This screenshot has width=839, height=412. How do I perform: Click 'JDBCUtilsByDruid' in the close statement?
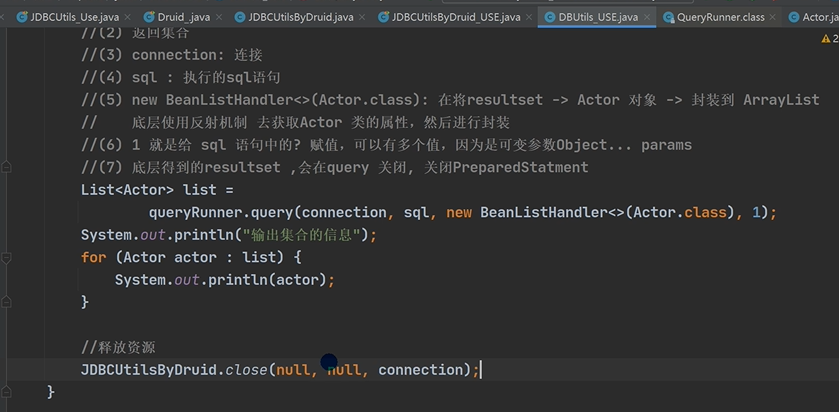click(x=149, y=370)
